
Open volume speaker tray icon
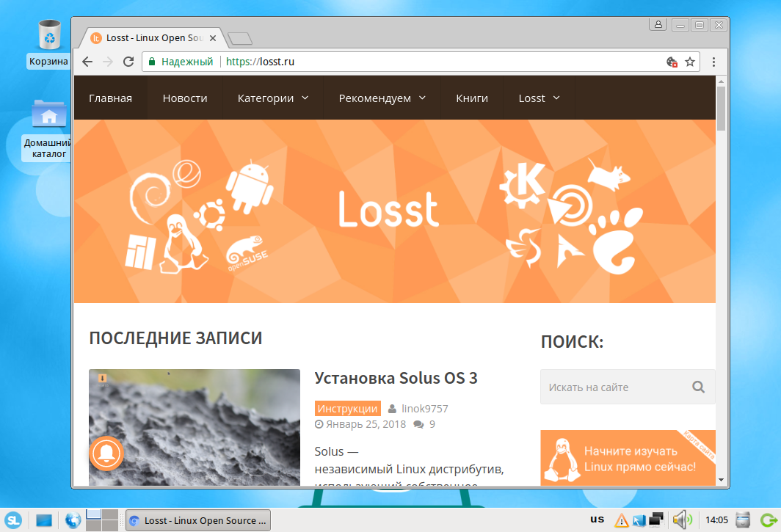coord(682,520)
